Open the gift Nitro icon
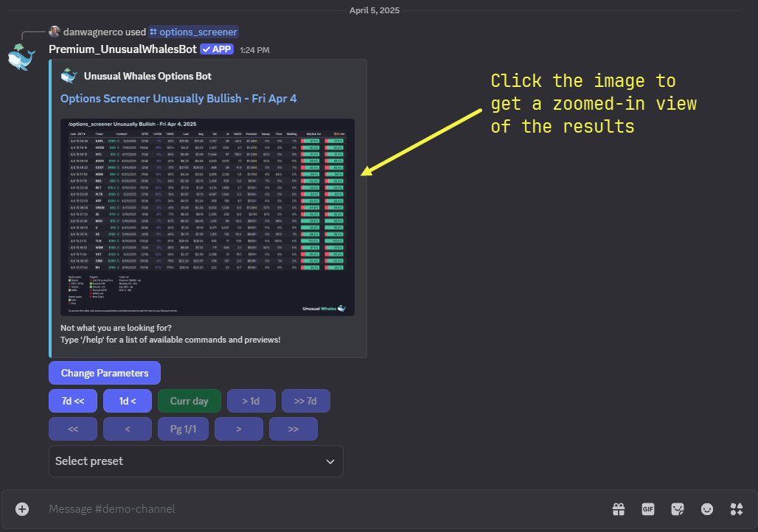The width and height of the screenshot is (758, 532). (619, 509)
